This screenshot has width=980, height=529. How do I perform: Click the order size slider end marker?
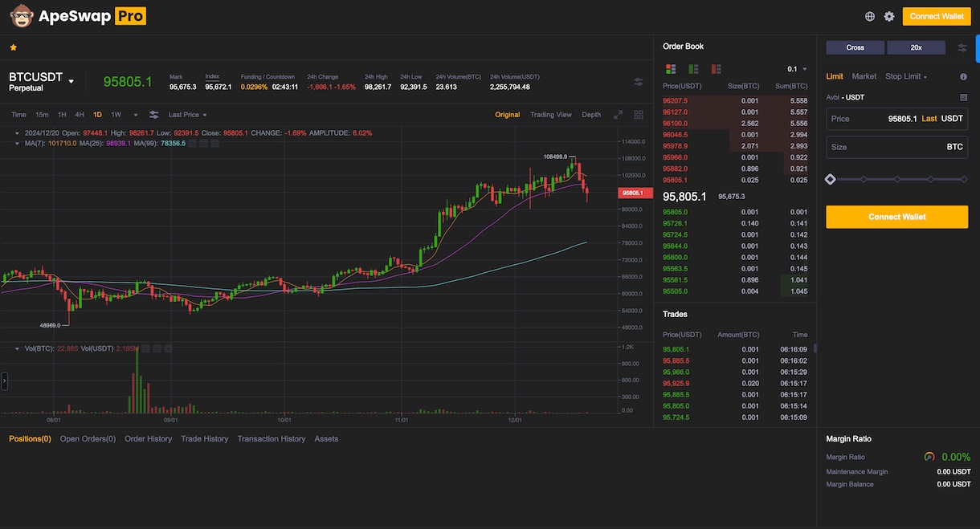tap(964, 179)
